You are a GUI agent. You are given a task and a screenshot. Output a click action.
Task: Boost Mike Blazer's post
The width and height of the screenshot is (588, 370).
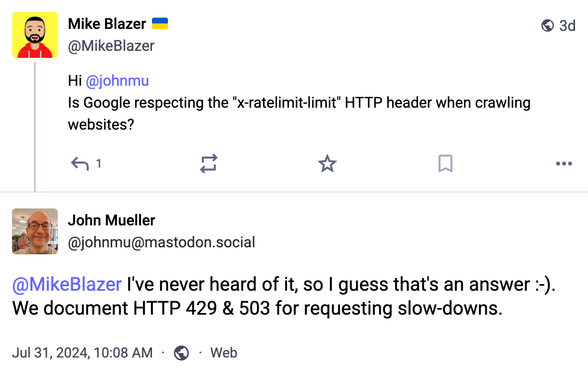(209, 164)
